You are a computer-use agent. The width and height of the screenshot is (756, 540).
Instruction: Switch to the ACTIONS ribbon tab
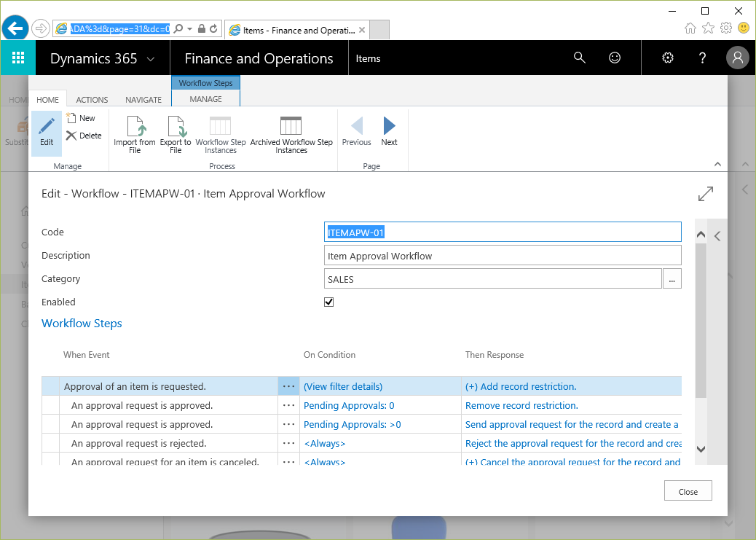92,99
